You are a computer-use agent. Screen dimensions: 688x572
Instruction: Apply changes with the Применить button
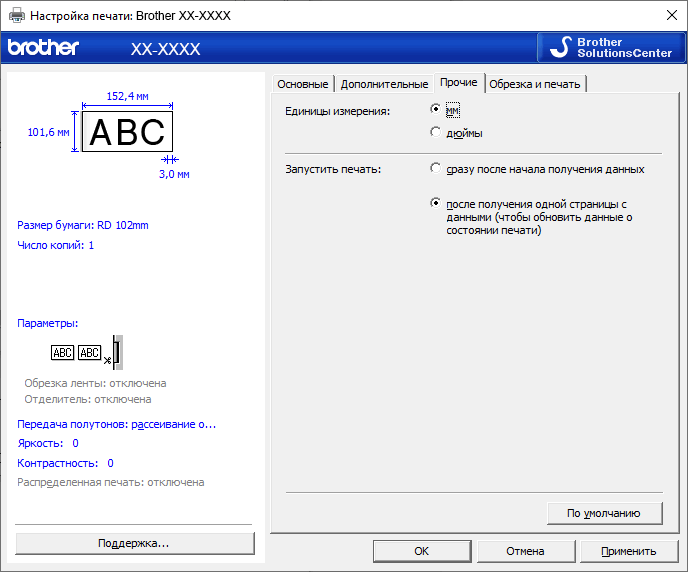tap(628, 551)
